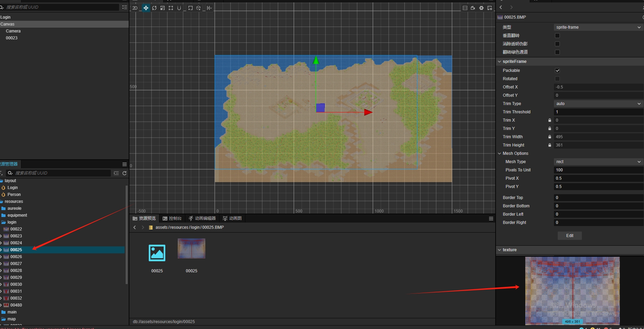Image resolution: width=644 pixels, height=329 pixels.
Task: Go forward in asset preview navigation
Action: tap(143, 227)
